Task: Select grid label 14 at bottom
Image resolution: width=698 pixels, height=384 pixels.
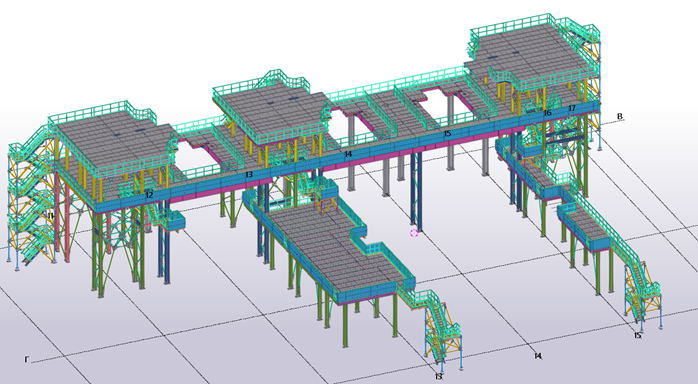Action: click(538, 356)
